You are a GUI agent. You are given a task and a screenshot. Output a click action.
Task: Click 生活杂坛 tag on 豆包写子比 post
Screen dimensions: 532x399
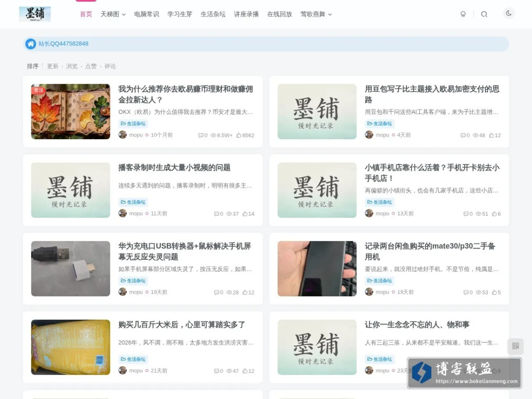379,124
